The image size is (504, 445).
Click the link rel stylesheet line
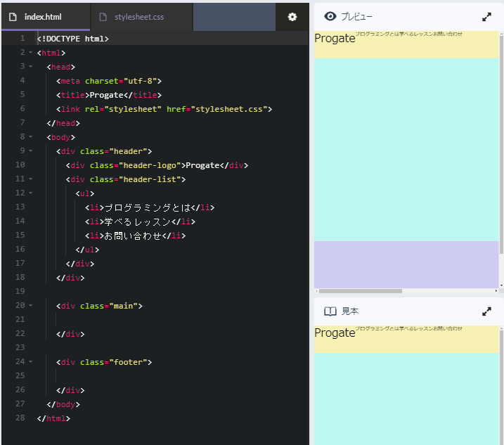(164, 110)
